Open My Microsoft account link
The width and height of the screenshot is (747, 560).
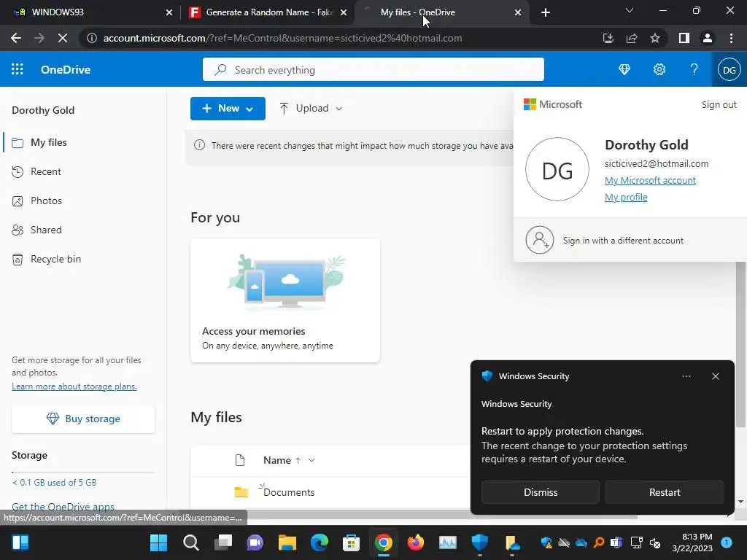pos(650,181)
